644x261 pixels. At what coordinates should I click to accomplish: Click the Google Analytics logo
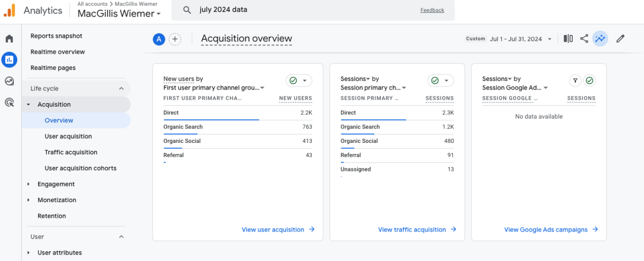click(10, 10)
